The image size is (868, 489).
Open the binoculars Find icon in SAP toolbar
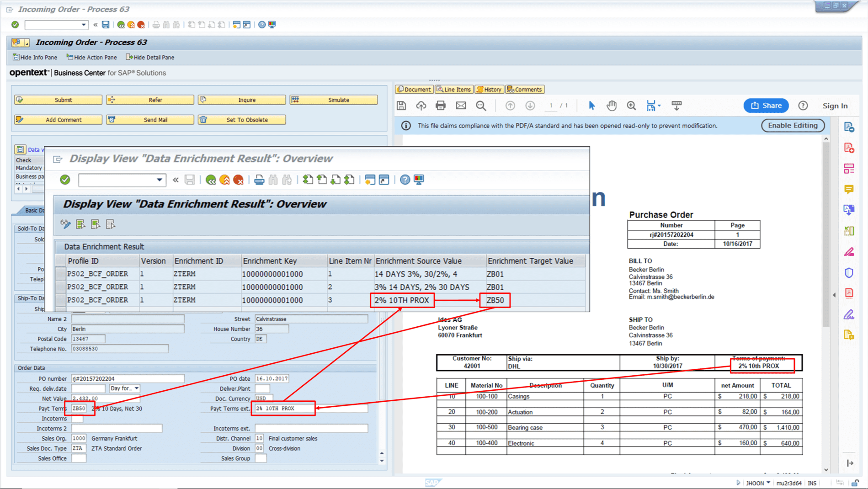click(166, 25)
